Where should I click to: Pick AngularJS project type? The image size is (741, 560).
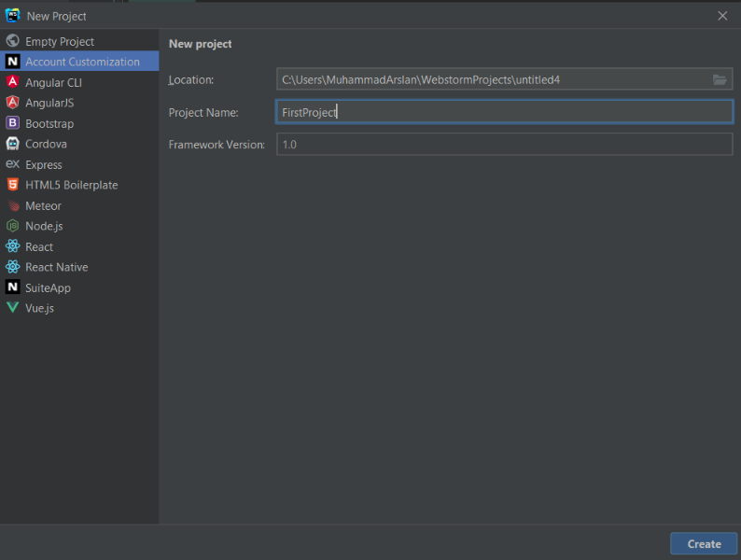click(79, 103)
